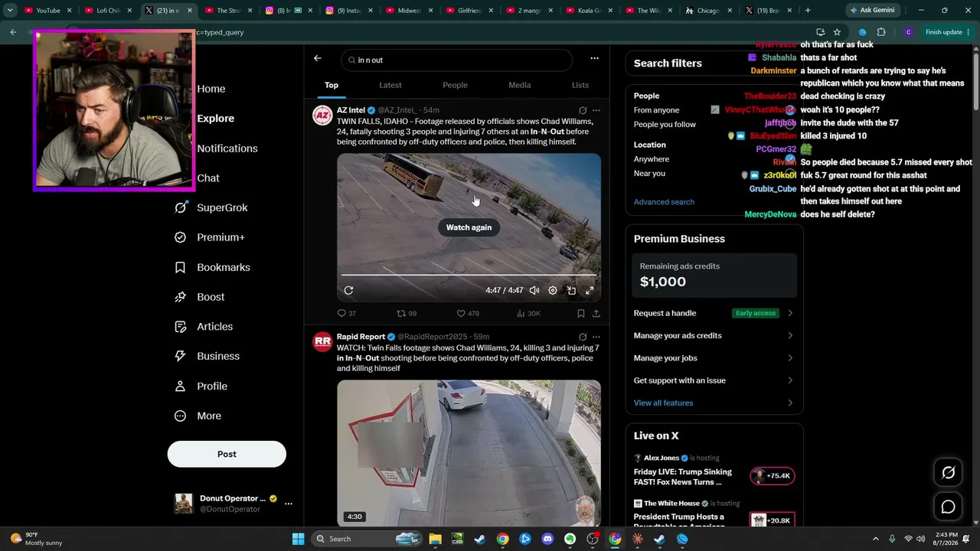
Task: Toggle fullscreen on the video
Action: (590, 291)
